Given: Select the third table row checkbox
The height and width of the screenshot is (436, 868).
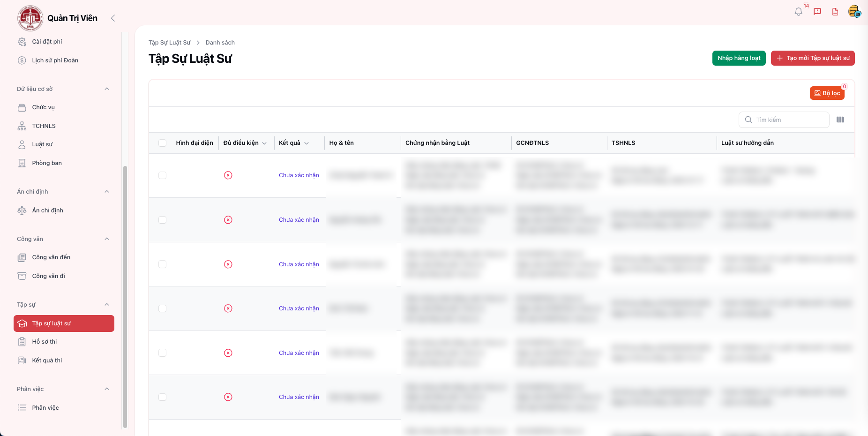Looking at the screenshot, I should tap(163, 264).
